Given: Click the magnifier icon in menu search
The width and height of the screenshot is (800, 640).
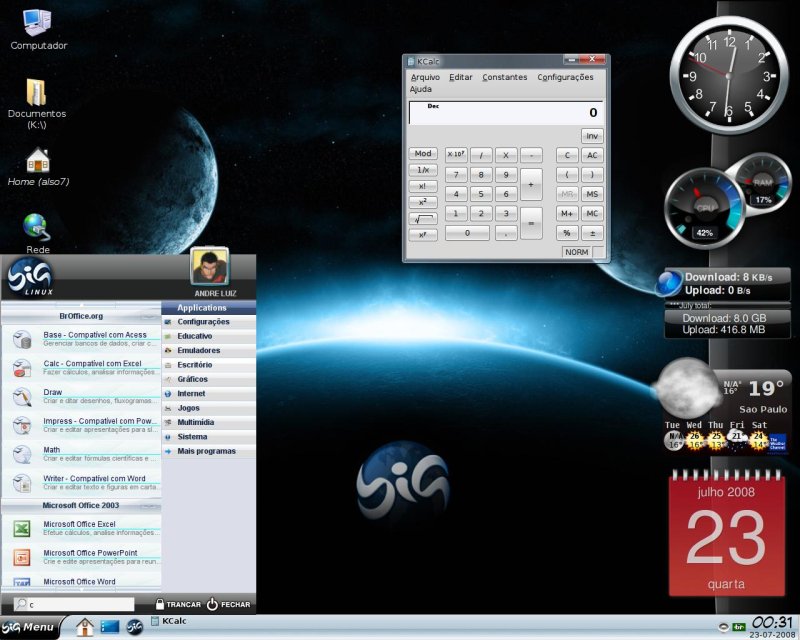Looking at the screenshot, I should pyautogui.click(x=21, y=604).
